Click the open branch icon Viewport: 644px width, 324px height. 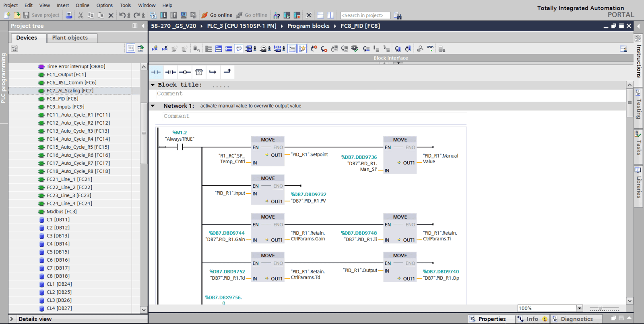pyautogui.click(x=213, y=72)
